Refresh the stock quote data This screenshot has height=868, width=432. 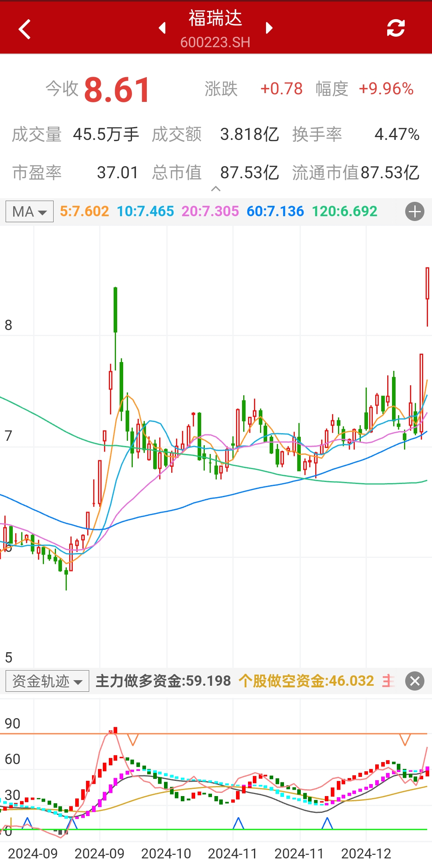coord(396,28)
